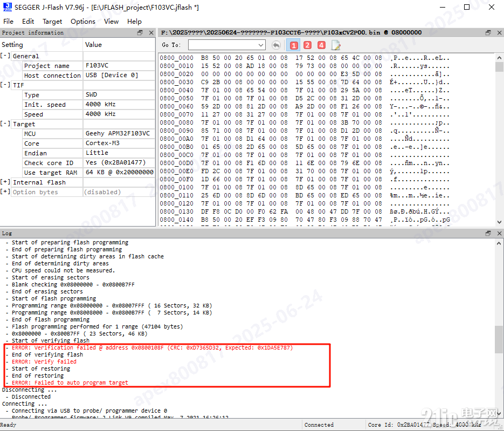Select the MCU setting row
This screenshot has width=504, height=431.
(x=89, y=133)
